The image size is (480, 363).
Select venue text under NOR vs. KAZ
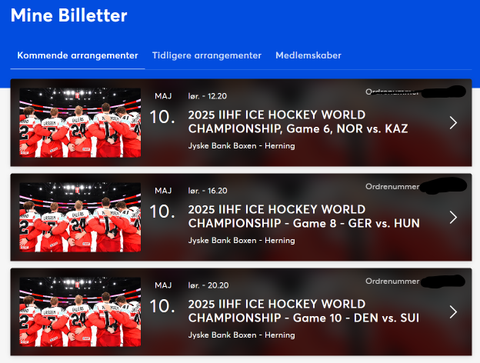(242, 146)
